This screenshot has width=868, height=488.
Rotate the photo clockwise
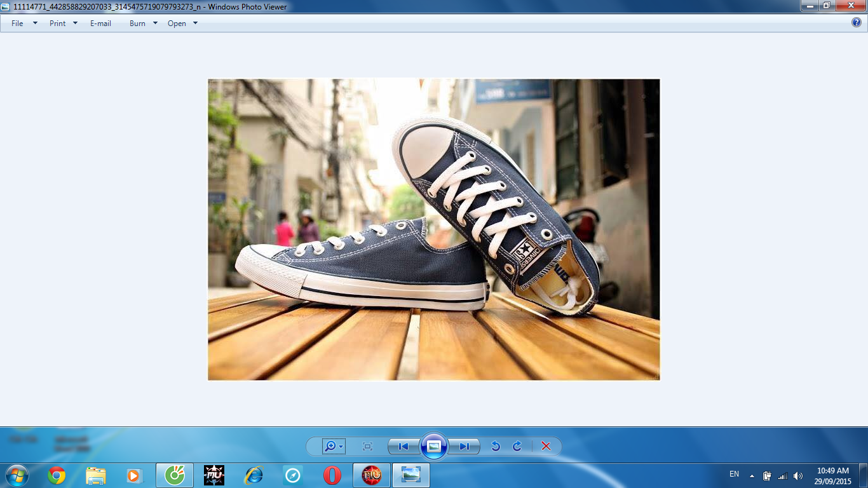517,446
